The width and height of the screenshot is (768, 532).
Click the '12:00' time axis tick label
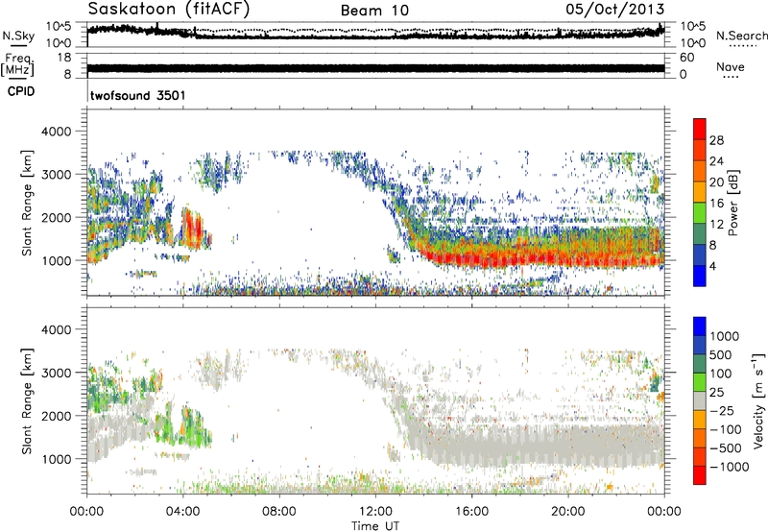pos(375,512)
